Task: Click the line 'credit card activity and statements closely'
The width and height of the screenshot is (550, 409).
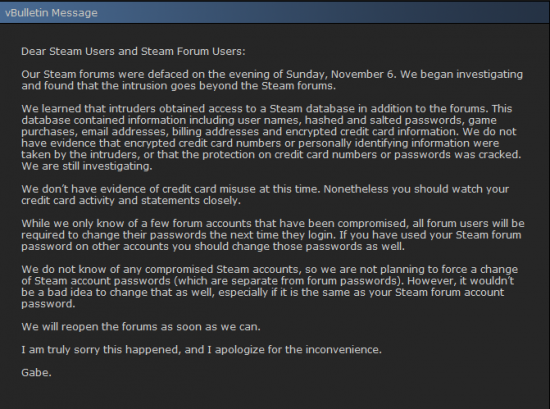Action: pyautogui.click(x=131, y=201)
